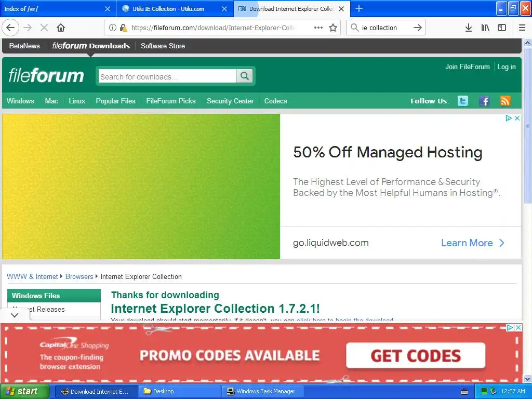The width and height of the screenshot is (532, 399).
Task: Click the search magnifier in browser search box
Action: click(x=354, y=28)
